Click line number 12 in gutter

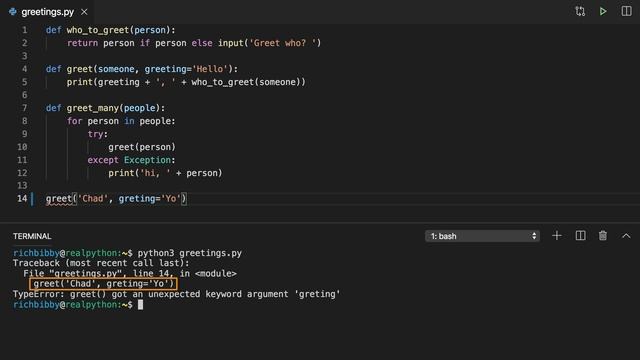22,173
